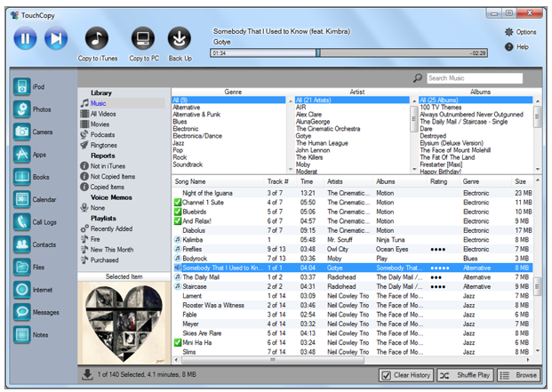552x392 pixels.
Task: Click down arrow of song list scrollbar
Action: tap(538, 350)
